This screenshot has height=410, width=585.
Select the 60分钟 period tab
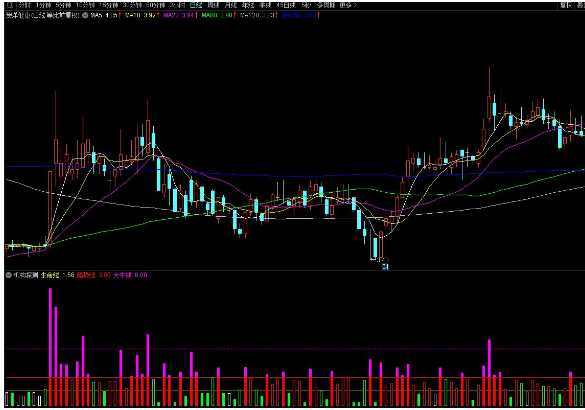pos(155,5)
